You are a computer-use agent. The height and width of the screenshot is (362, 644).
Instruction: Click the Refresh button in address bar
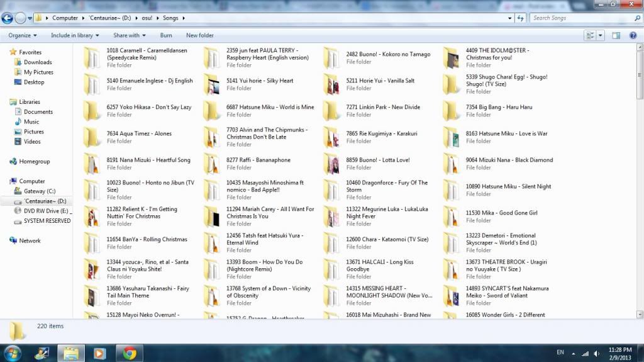(x=520, y=18)
